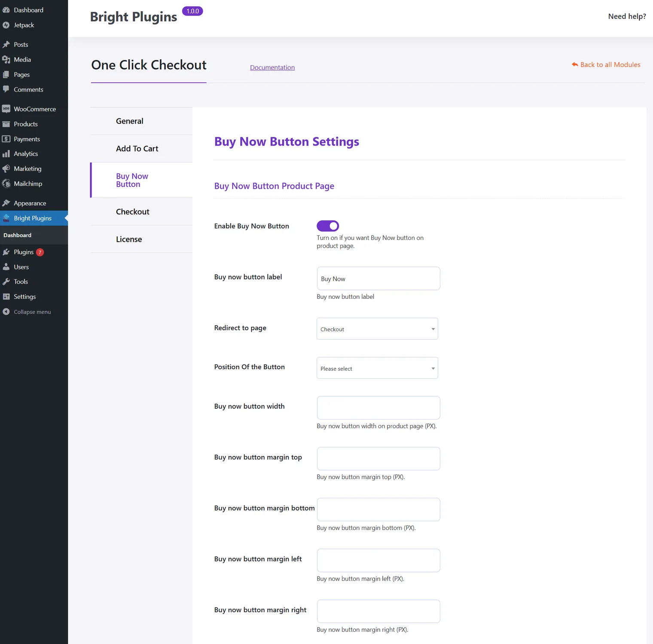Click the One Click Checkout heading
653x644 pixels.
[149, 65]
